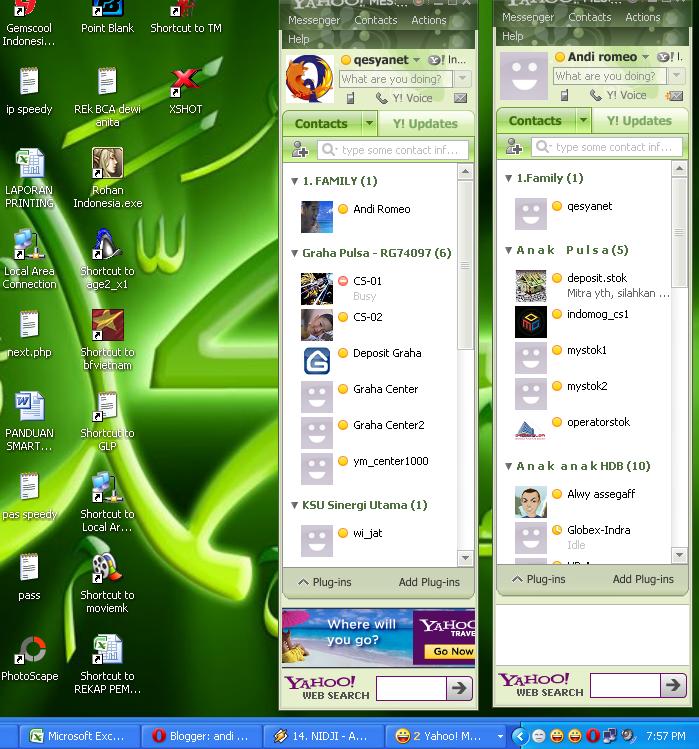Click add contact icon in Andi romeo window
Screen dimensions: 699x749
point(514,147)
